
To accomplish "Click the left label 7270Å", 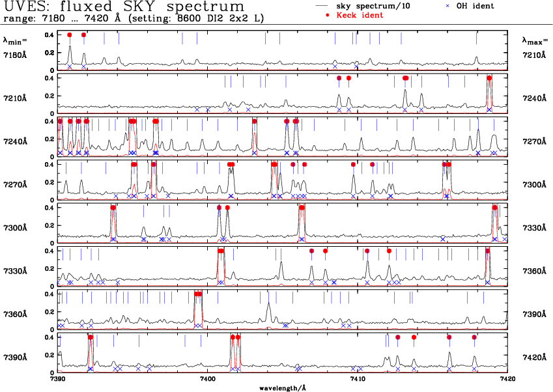I will tap(15, 185).
